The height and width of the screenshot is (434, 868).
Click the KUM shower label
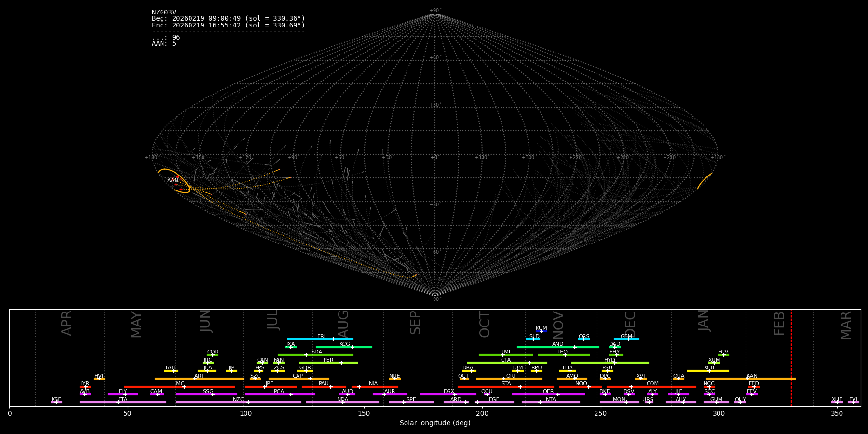point(542,328)
